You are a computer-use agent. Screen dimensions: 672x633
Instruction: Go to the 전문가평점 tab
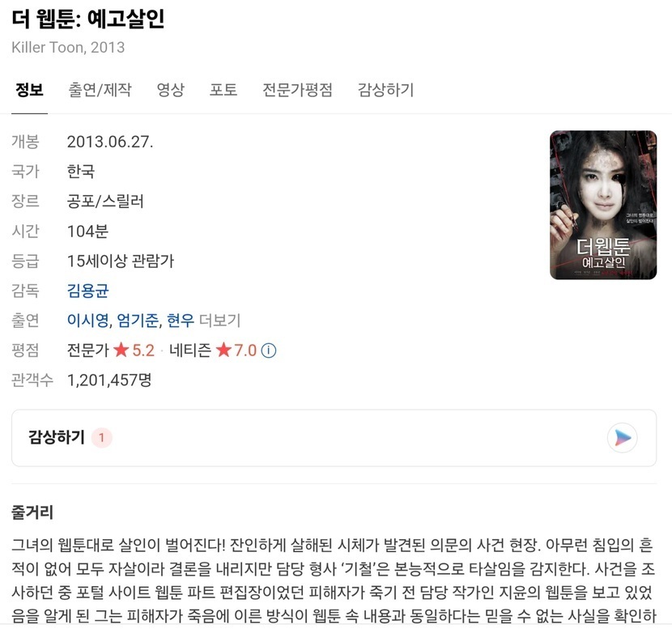point(297,90)
